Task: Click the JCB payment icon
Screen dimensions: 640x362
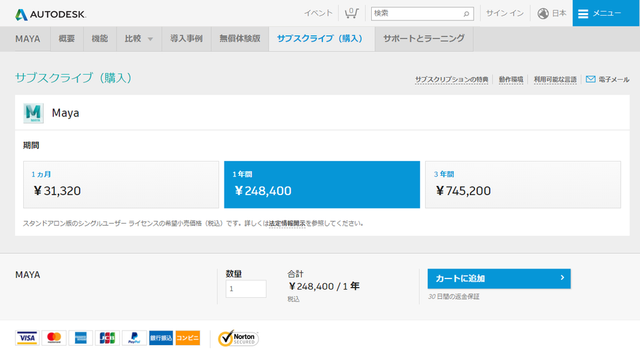Action: click(107, 338)
